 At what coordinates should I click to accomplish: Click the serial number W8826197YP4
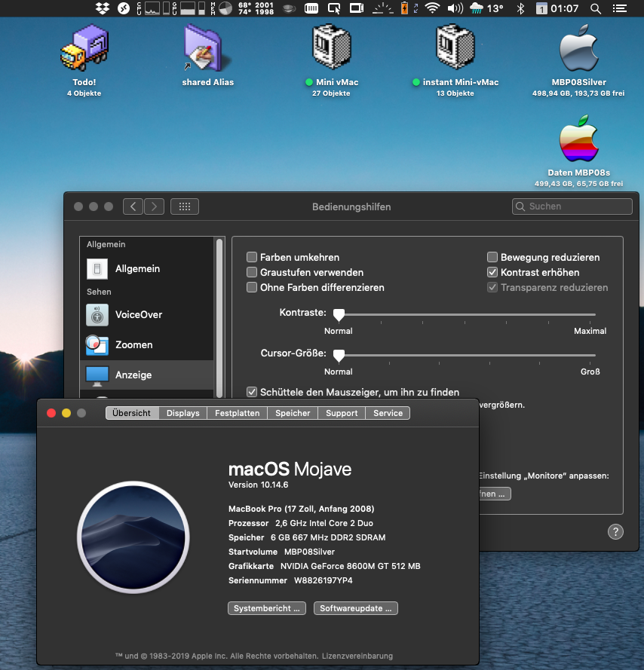tap(324, 581)
